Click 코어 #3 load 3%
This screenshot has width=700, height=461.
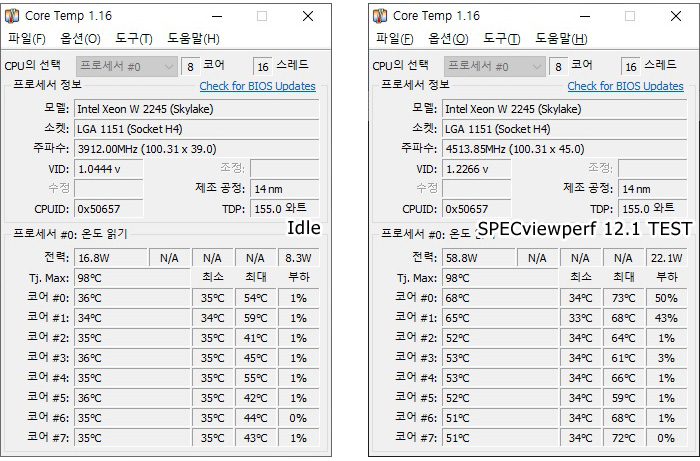pos(666,358)
